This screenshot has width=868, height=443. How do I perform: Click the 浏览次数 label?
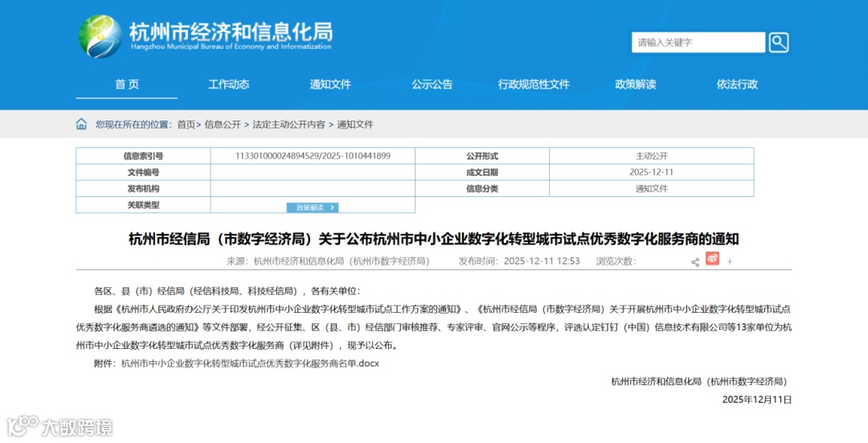616,261
